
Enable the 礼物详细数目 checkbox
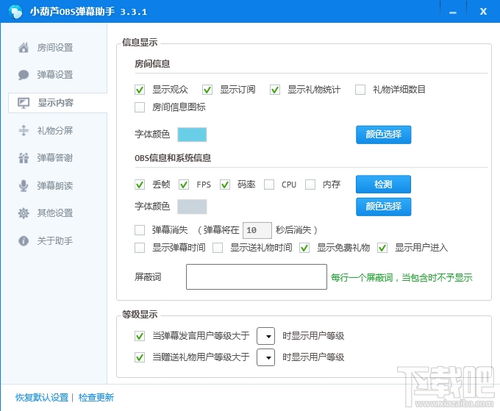[x=360, y=90]
